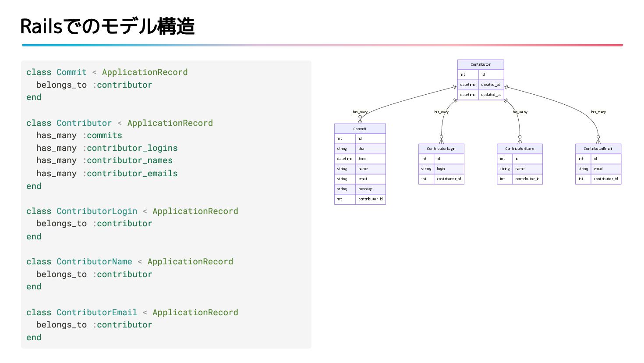The width and height of the screenshot is (644, 363).
Task: Click "contributor_id" in ContributorEmail table
Action: (606, 179)
